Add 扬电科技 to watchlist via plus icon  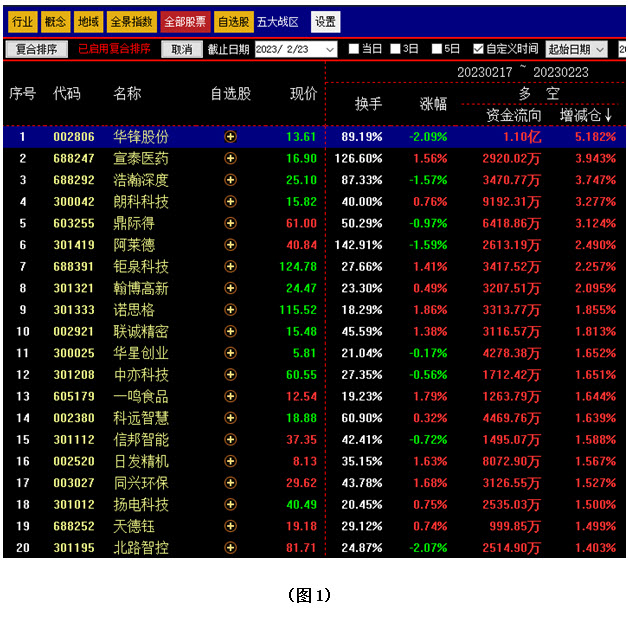click(x=230, y=505)
